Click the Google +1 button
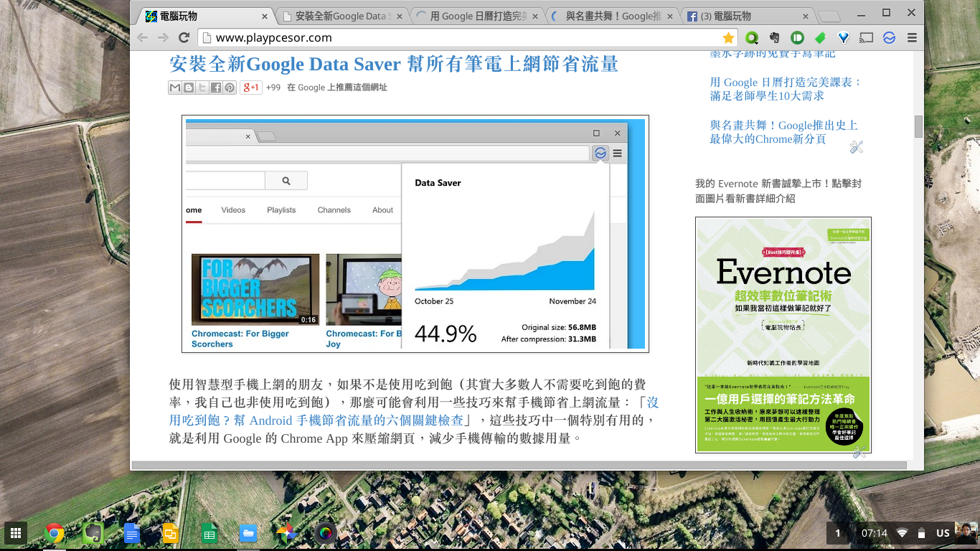 click(250, 88)
